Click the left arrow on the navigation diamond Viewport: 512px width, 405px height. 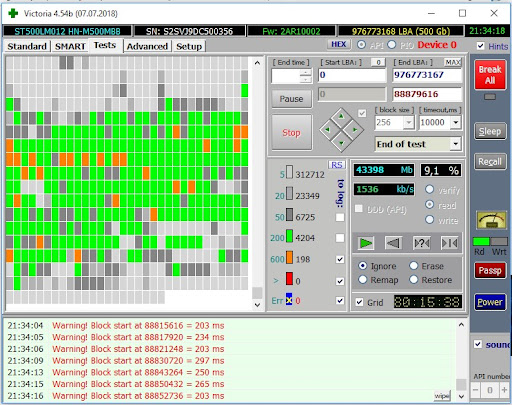coord(327,130)
